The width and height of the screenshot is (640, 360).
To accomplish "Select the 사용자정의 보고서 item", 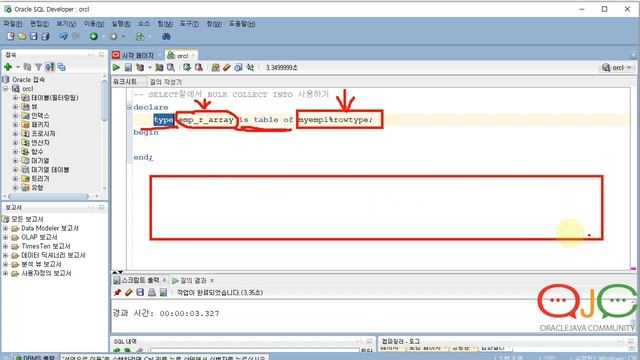I will pos(47,273).
